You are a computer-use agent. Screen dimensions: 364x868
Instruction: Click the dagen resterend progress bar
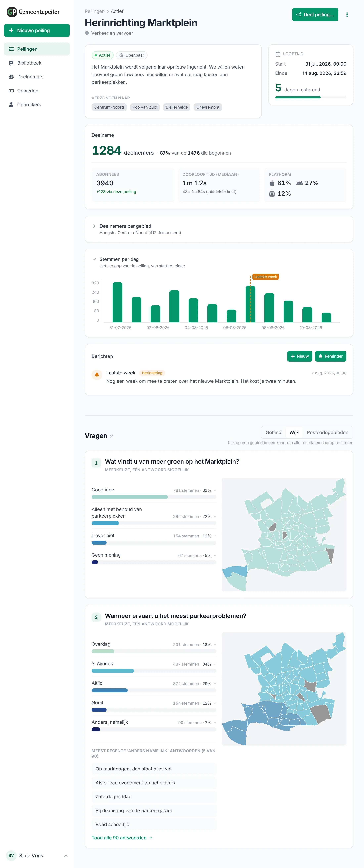tap(310, 97)
